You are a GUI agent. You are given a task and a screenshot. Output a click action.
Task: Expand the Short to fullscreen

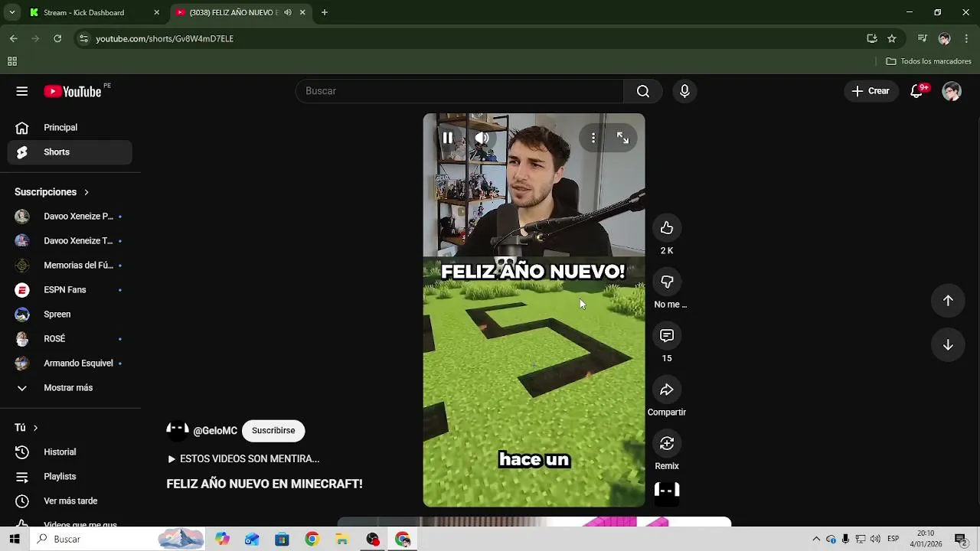click(x=622, y=138)
